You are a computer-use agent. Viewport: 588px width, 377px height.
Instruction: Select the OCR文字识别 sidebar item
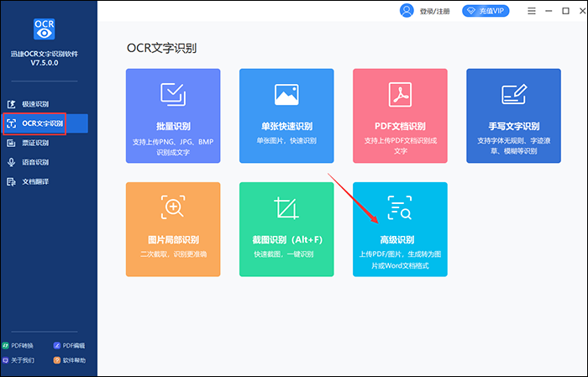[45, 123]
